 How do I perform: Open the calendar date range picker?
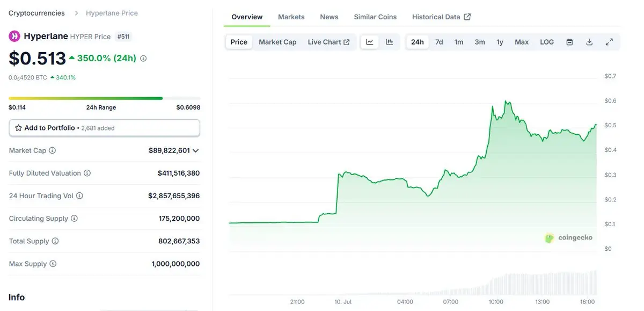(x=569, y=42)
